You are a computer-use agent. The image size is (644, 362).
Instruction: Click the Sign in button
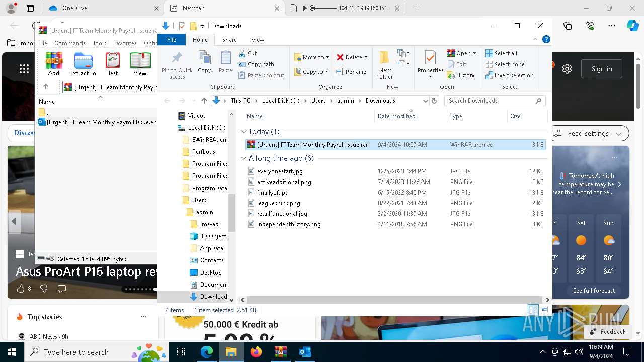point(602,69)
